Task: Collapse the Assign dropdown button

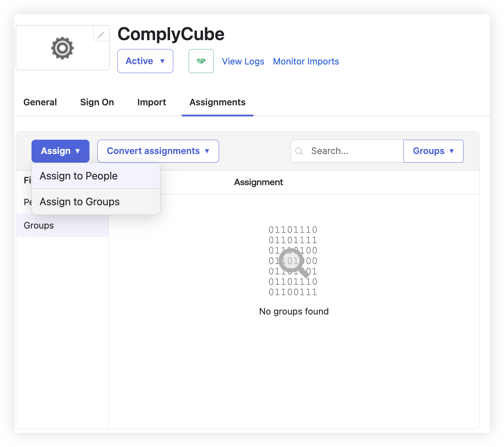Action: [x=60, y=151]
